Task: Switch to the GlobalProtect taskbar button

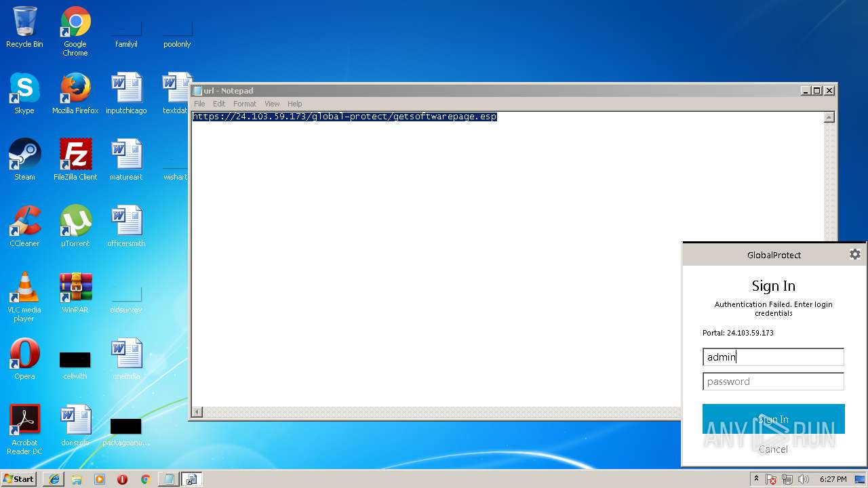Action: (x=191, y=479)
